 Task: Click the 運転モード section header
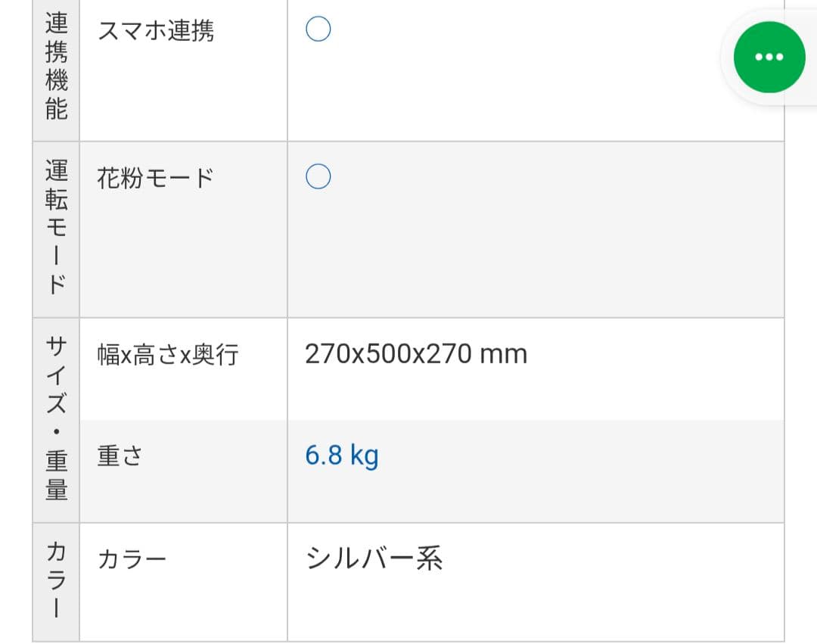coord(54,227)
